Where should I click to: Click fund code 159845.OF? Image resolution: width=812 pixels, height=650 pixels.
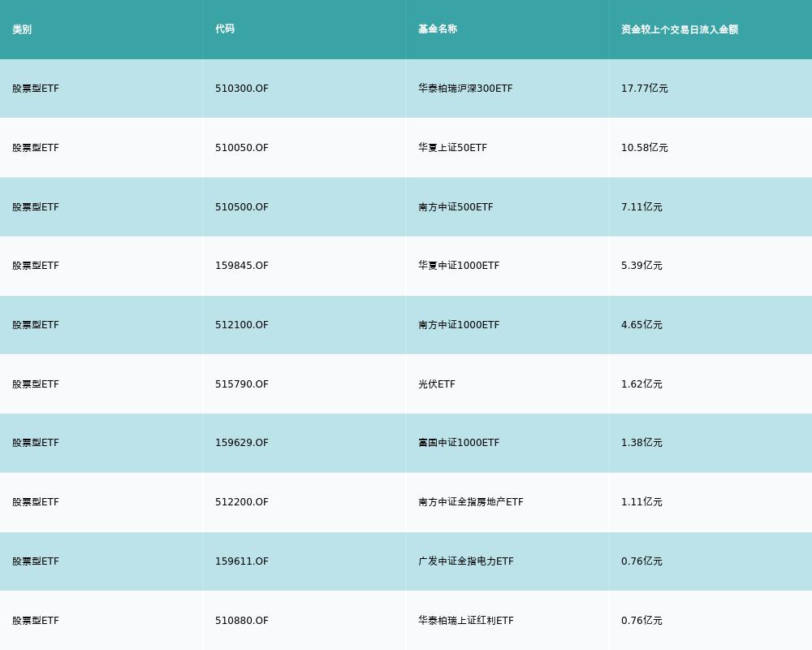[242, 266]
